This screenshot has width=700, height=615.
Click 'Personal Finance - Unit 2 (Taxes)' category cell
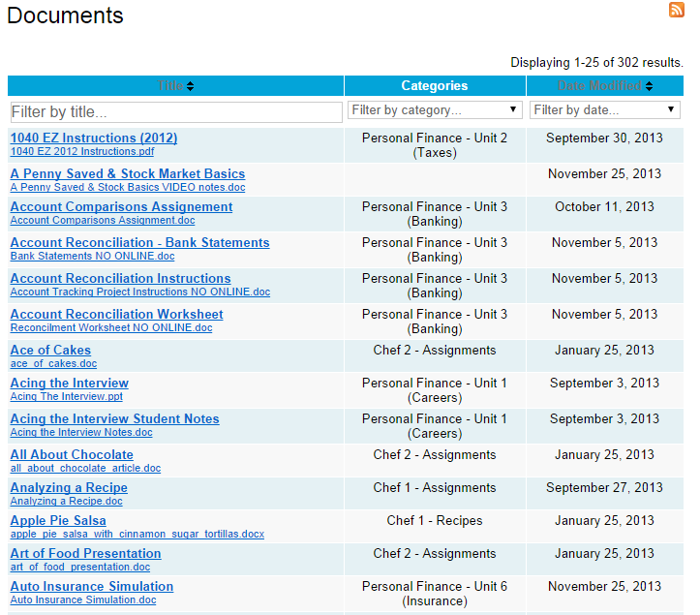tap(435, 145)
